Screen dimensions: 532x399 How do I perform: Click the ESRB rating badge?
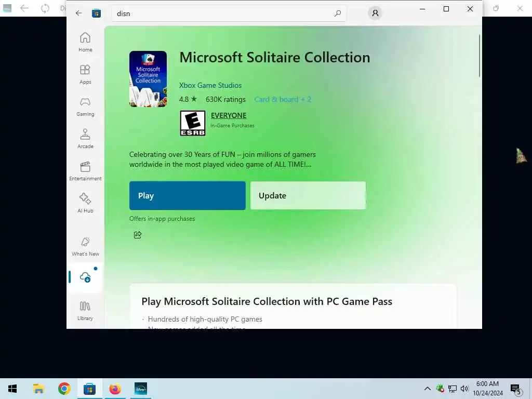tap(192, 123)
